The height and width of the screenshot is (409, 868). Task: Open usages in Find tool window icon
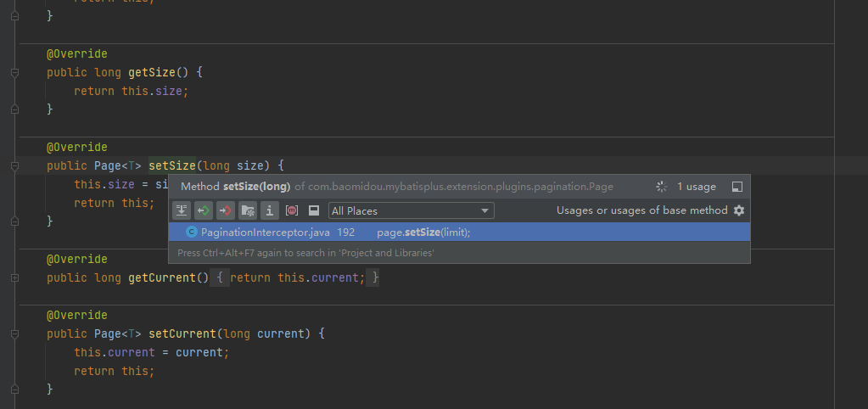[x=736, y=187]
